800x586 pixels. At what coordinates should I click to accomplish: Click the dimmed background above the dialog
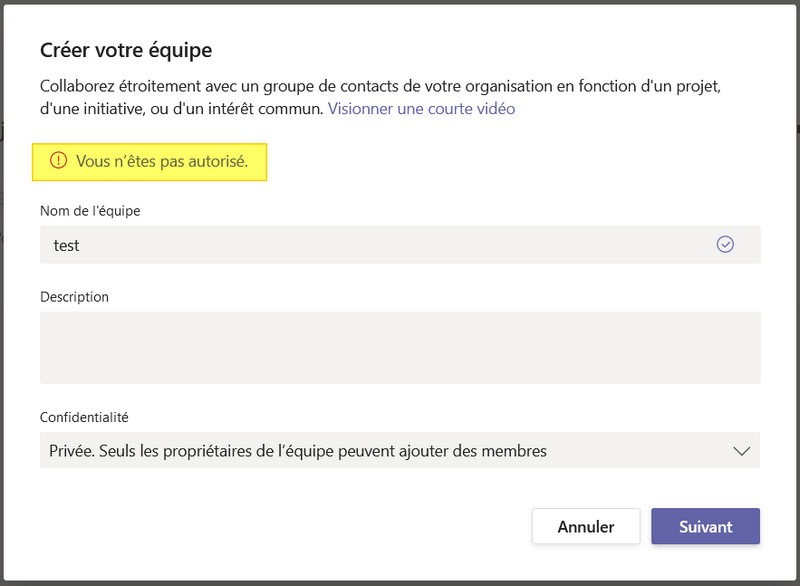tap(400, 6)
